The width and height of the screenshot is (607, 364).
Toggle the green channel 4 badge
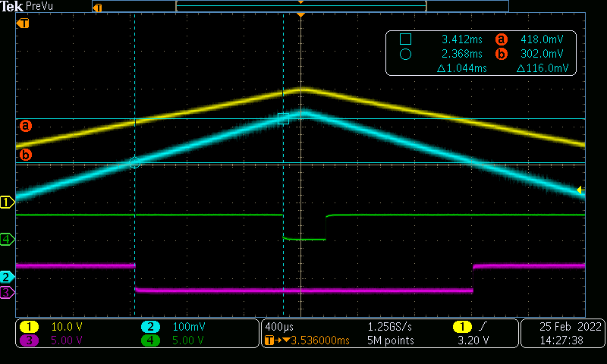tap(151, 340)
